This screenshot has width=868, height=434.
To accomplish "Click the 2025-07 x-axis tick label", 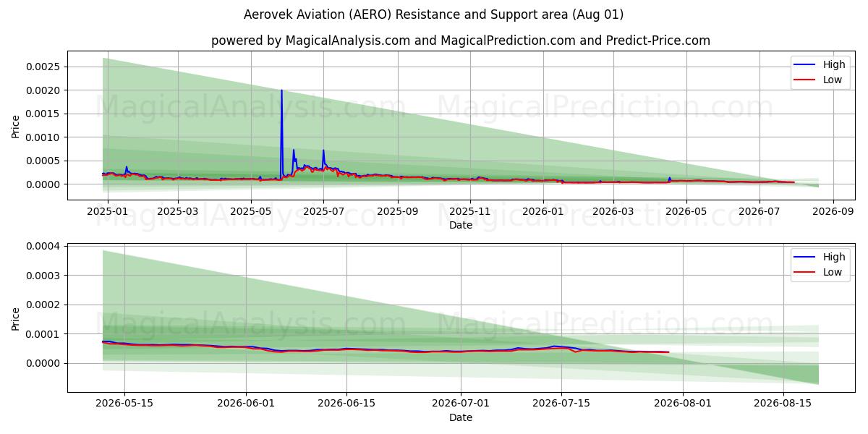I will coord(323,211).
